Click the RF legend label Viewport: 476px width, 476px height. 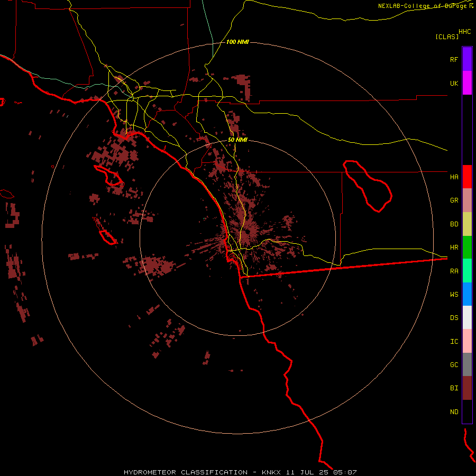[454, 59]
